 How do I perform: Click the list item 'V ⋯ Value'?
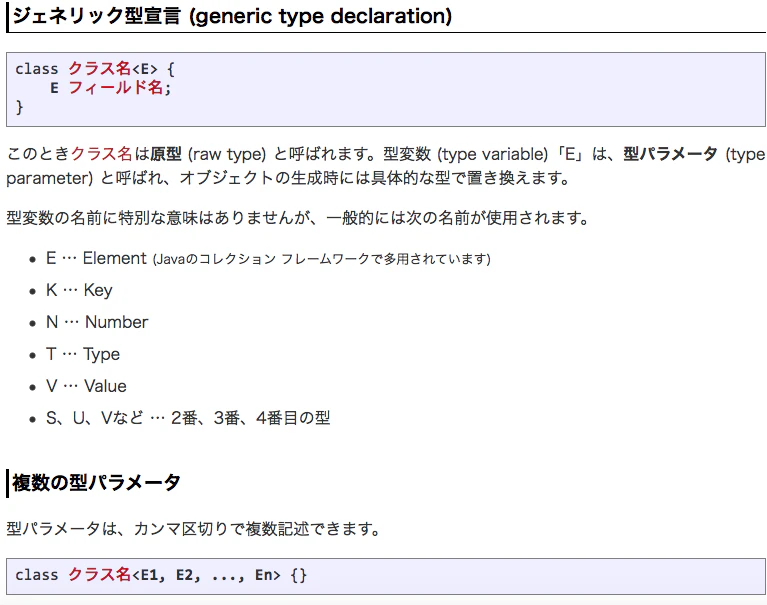(x=86, y=386)
